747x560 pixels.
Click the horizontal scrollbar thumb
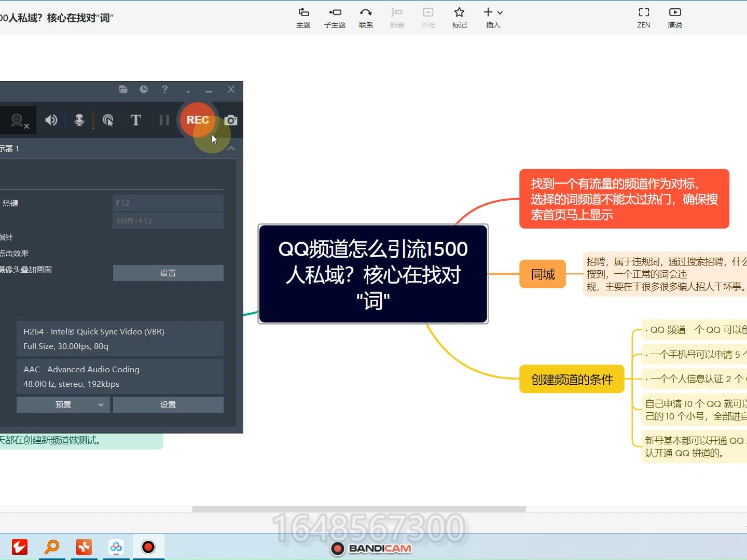tap(359, 509)
